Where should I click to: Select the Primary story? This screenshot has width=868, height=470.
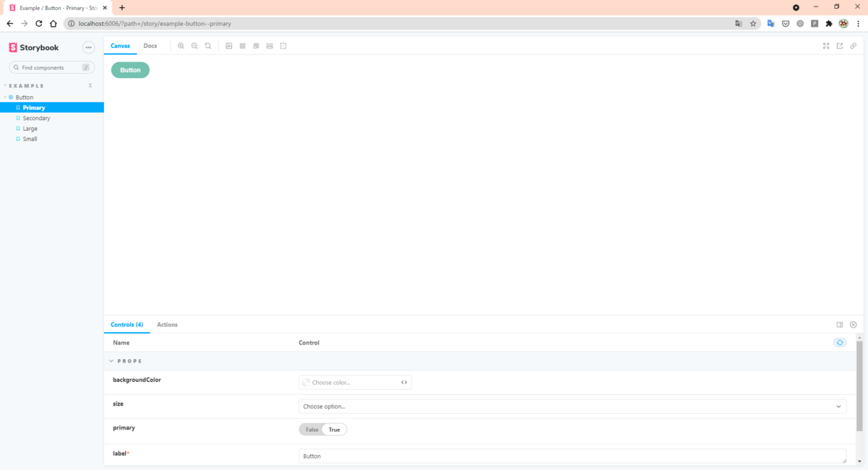coord(52,108)
